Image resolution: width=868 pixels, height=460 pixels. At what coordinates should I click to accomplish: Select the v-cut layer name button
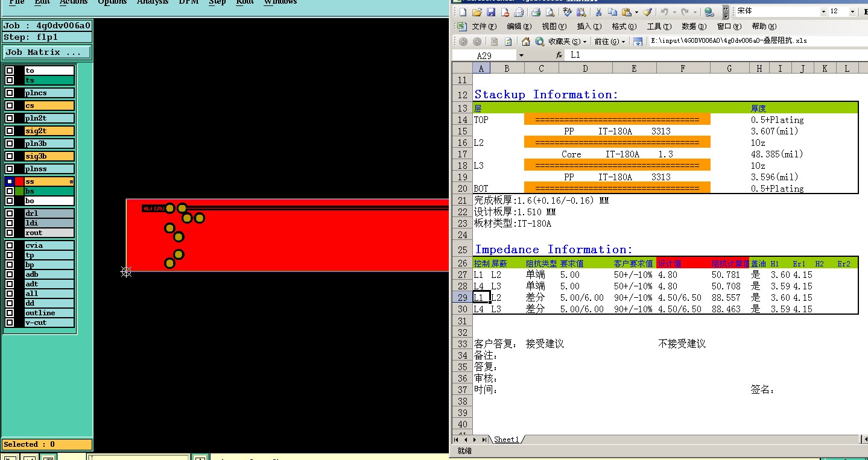(49, 323)
